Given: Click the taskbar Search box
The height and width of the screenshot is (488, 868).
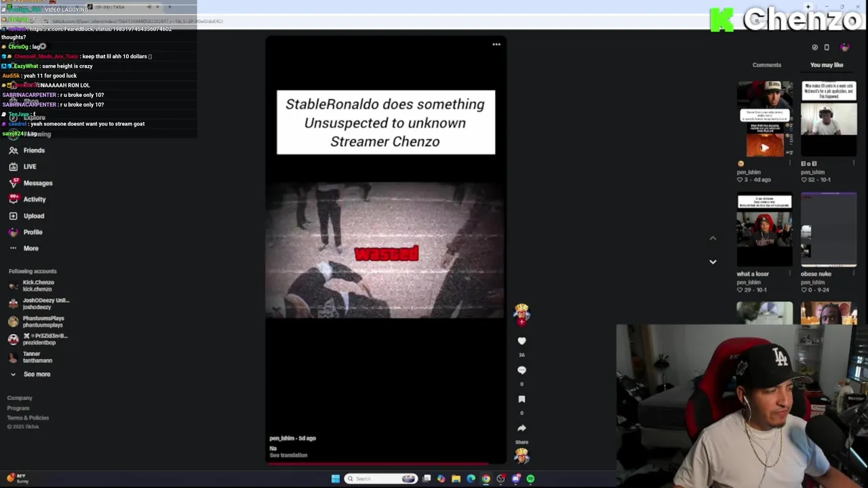Looking at the screenshot, I should point(380,479).
